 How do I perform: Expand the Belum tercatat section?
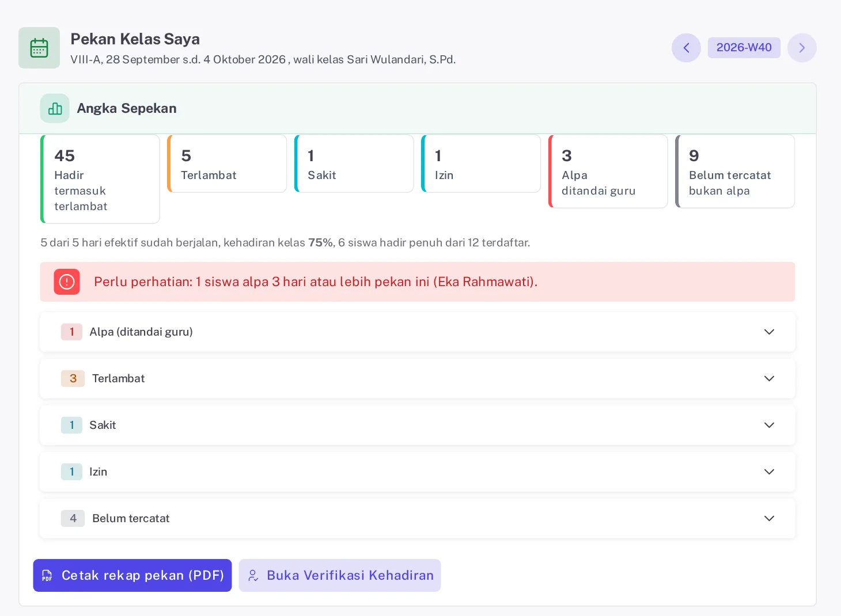point(418,518)
